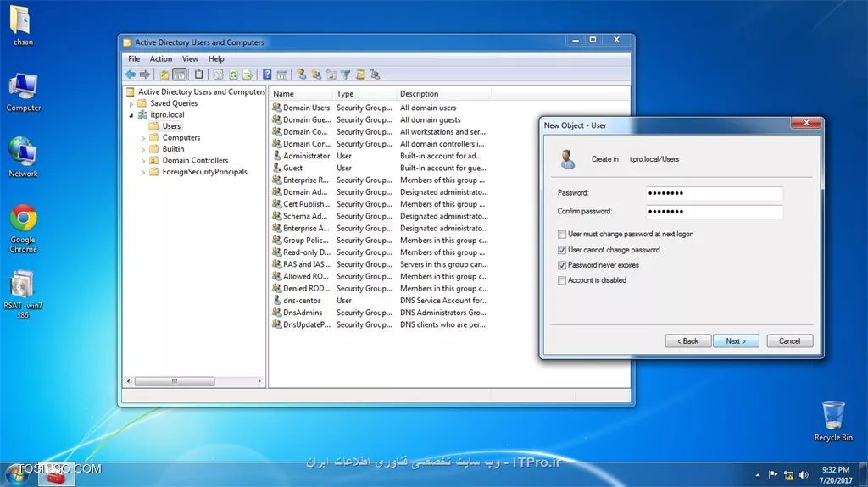The image size is (868, 487).
Task: Open the File menu
Action: tap(134, 58)
